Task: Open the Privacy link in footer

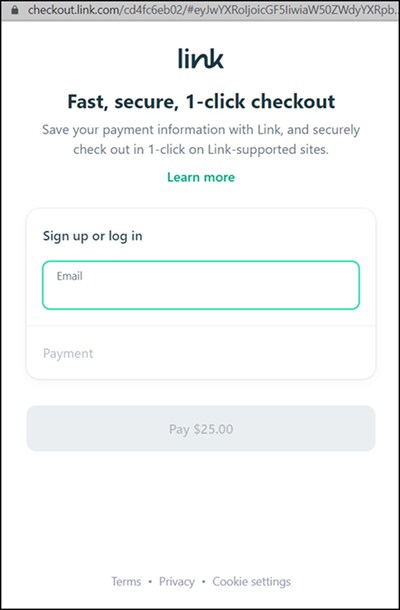Action: click(x=177, y=582)
